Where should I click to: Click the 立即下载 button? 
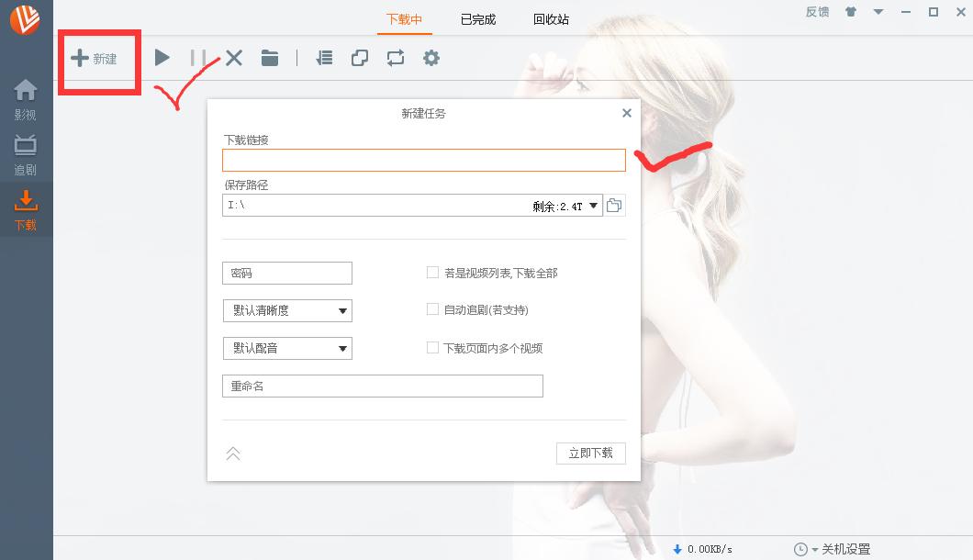pyautogui.click(x=591, y=454)
